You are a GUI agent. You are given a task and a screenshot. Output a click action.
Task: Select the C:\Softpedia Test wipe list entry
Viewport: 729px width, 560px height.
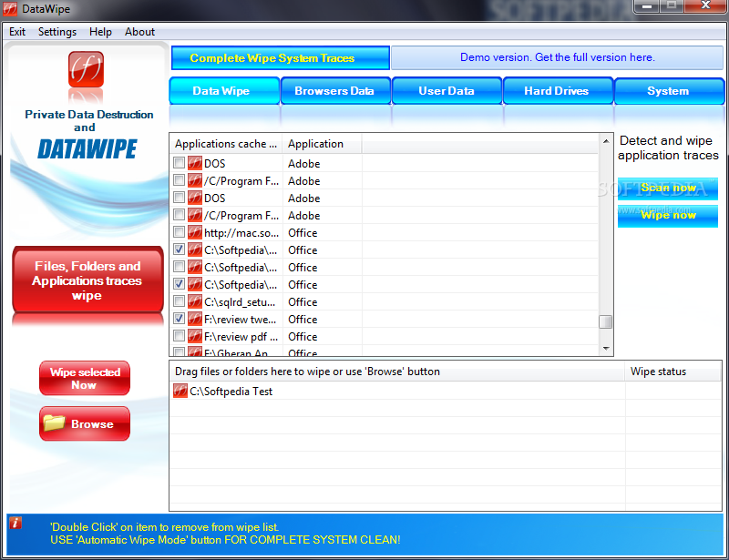click(x=231, y=392)
